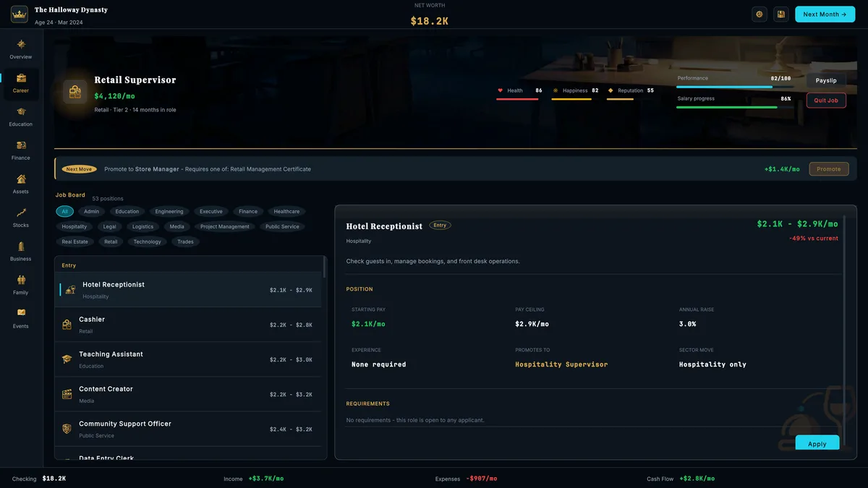The width and height of the screenshot is (868, 488).
Task: Advance with the Next Month button
Action: click(x=825, y=14)
